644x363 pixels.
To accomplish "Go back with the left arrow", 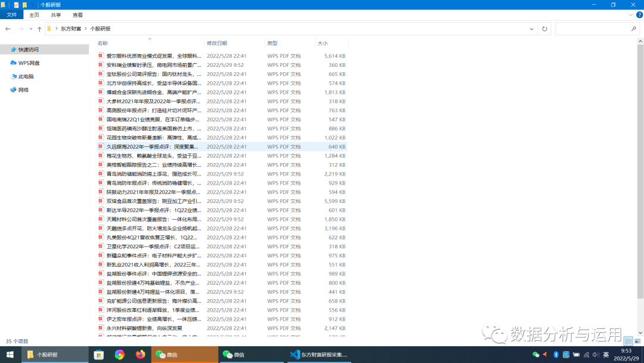I will (x=8, y=29).
